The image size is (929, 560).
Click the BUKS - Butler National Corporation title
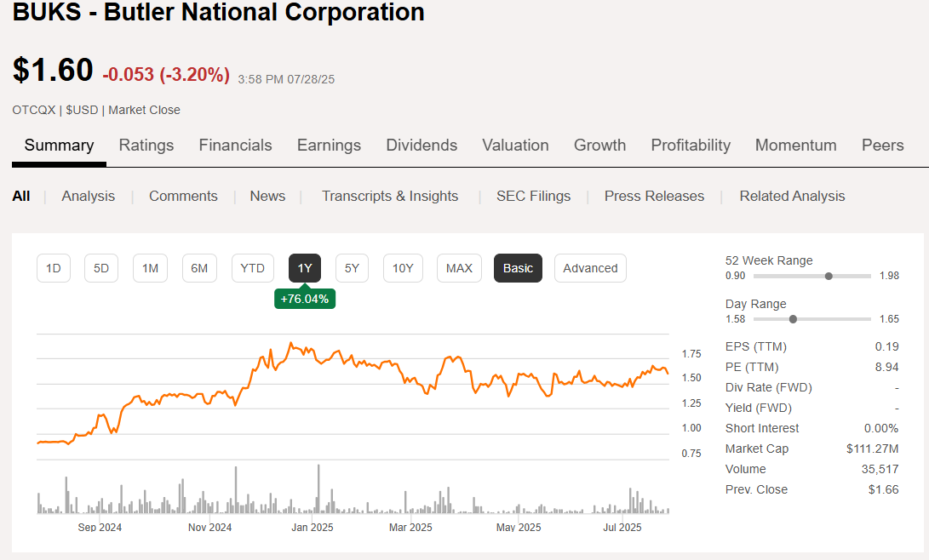click(x=219, y=12)
